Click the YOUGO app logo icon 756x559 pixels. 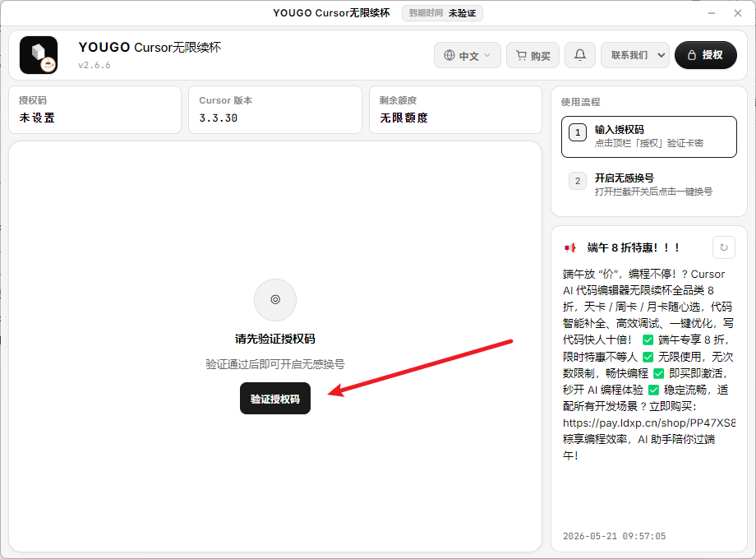[x=39, y=55]
